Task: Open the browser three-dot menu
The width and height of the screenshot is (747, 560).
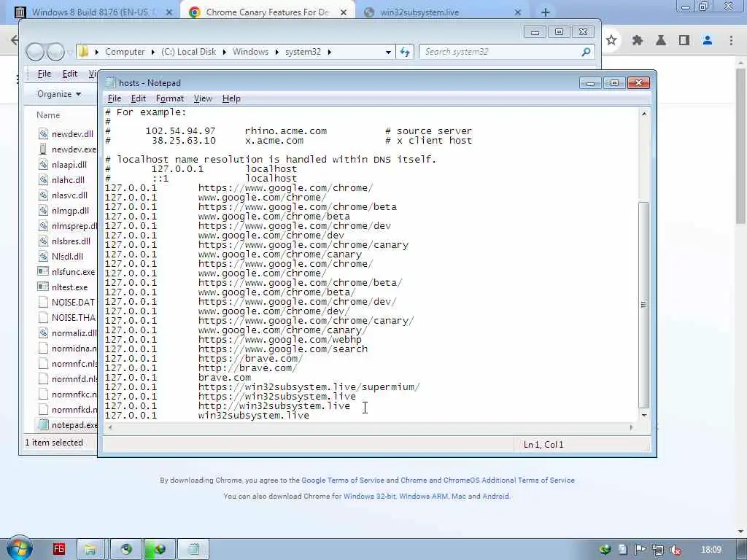Action: click(x=731, y=41)
